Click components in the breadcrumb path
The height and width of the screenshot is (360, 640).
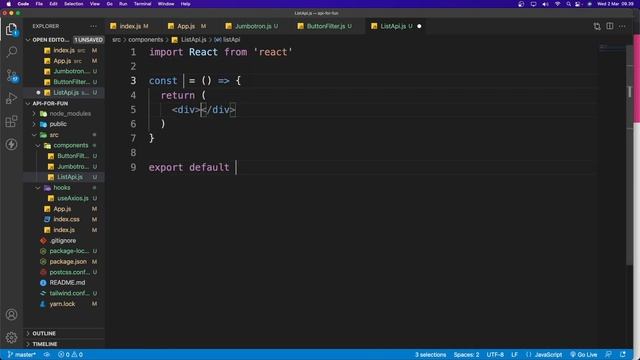point(146,40)
